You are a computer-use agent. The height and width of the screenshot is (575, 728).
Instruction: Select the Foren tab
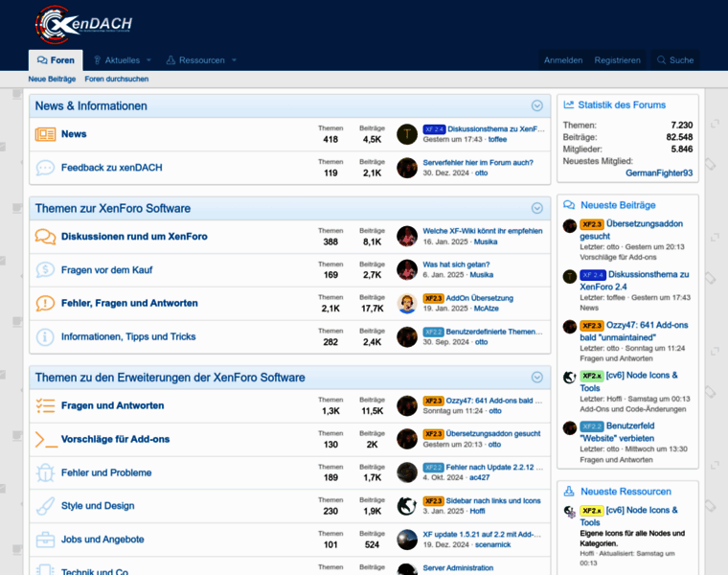[x=56, y=60]
